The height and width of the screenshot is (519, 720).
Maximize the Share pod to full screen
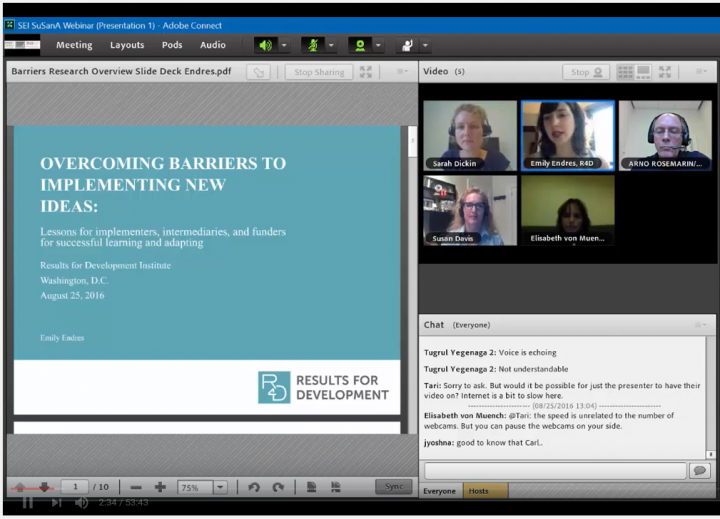coord(366,72)
